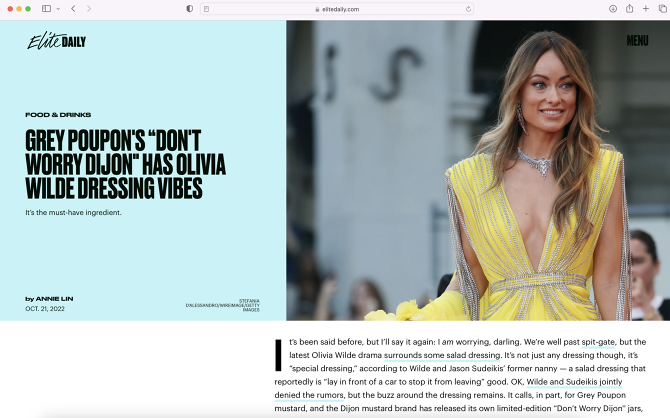
Task: Click the Olivia Wilde hero photo
Action: click(478, 171)
